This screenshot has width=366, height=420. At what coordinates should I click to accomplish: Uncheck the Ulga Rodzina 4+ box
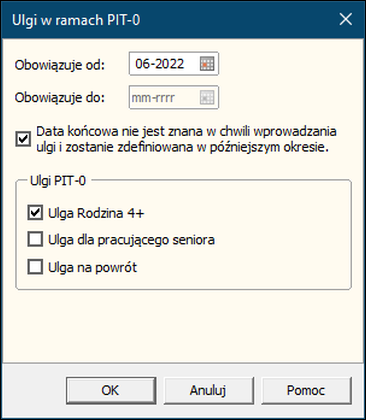tap(35, 213)
